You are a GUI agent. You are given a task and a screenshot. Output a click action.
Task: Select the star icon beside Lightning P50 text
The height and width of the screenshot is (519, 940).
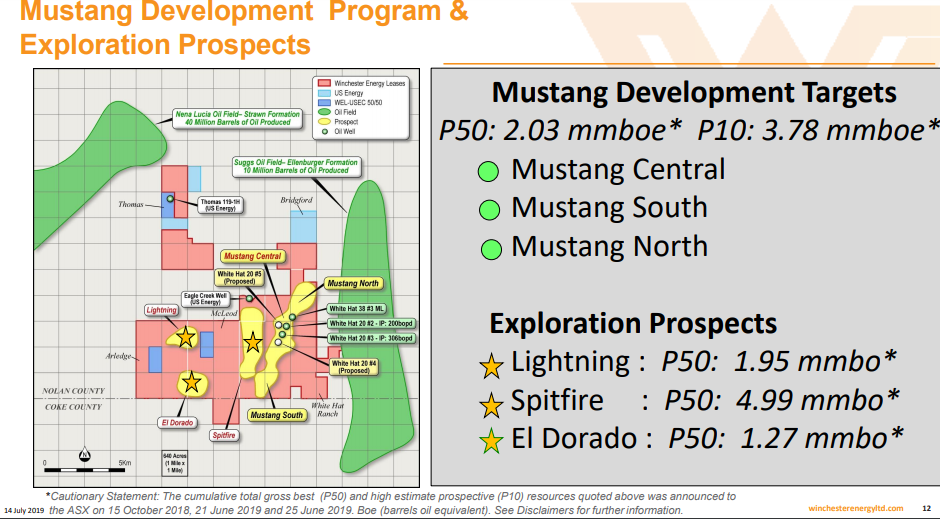(491, 366)
